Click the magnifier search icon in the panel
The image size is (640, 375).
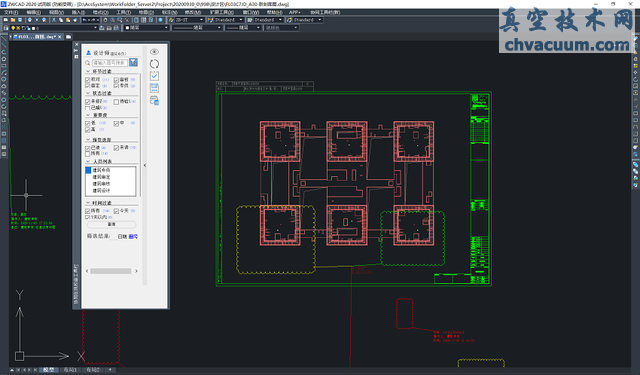tap(88, 63)
